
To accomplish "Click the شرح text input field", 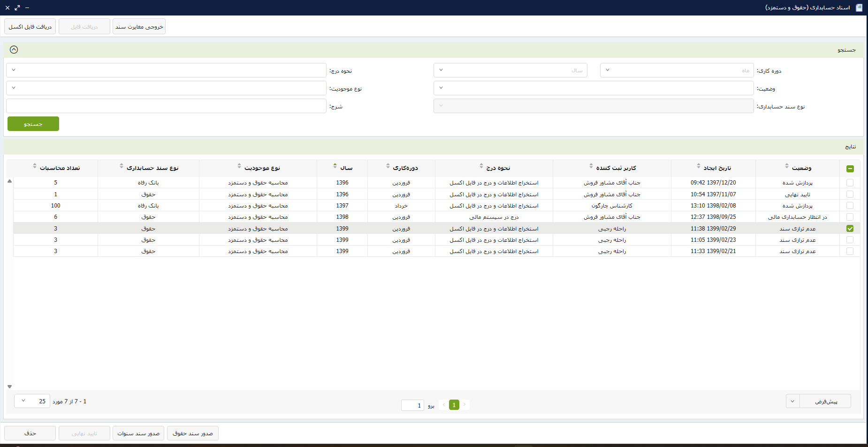I will tap(166, 106).
